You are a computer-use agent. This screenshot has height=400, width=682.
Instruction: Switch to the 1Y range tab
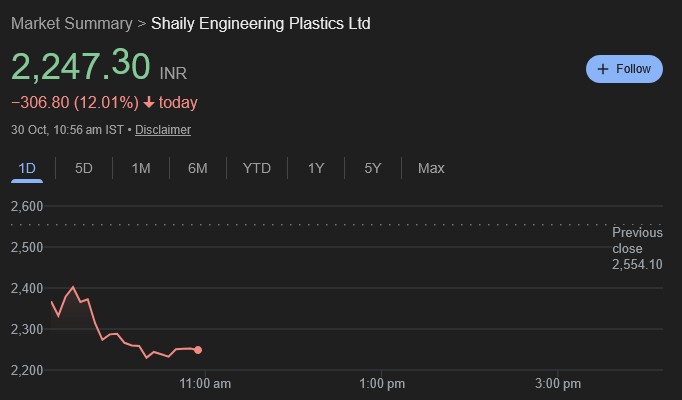[x=316, y=168]
